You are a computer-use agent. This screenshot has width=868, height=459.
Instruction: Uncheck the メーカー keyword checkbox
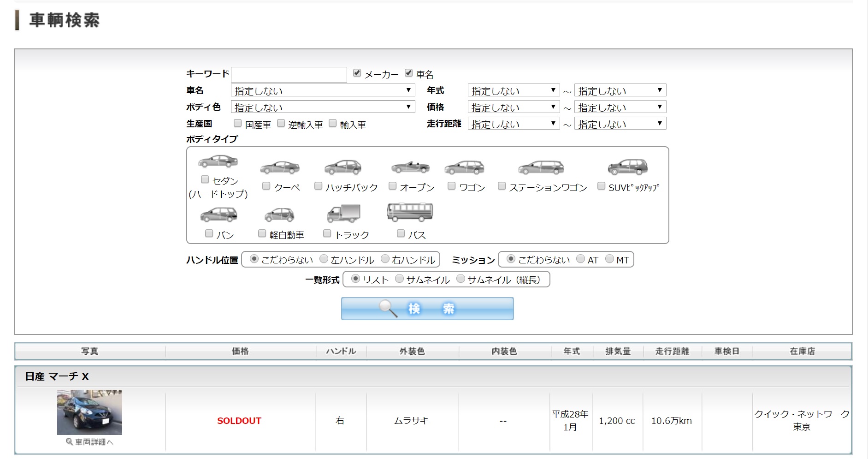coord(357,73)
